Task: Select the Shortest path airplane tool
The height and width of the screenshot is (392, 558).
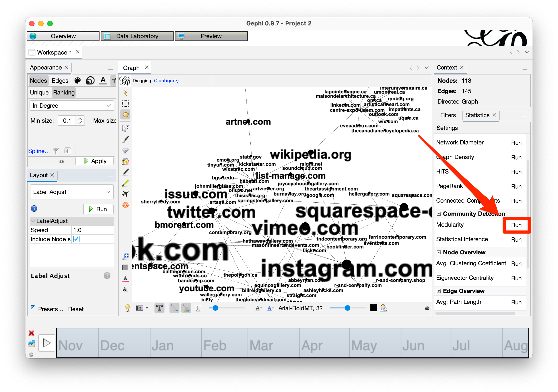Action: (x=125, y=194)
